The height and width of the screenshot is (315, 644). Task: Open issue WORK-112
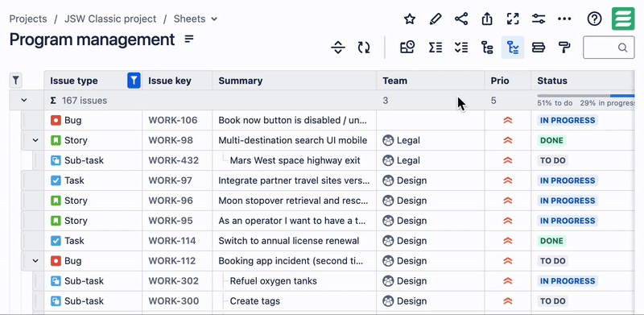[171, 261]
